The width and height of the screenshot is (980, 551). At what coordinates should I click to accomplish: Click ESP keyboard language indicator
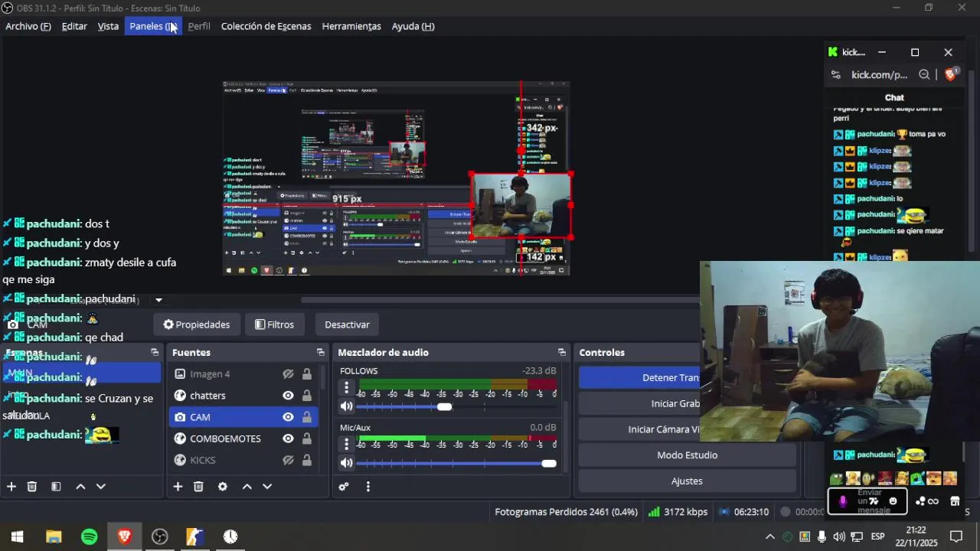click(877, 536)
